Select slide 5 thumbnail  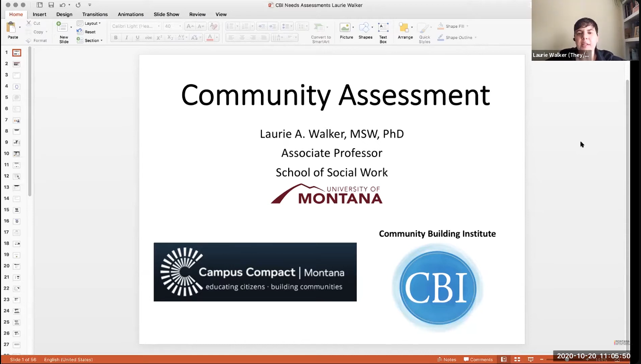coord(17,98)
